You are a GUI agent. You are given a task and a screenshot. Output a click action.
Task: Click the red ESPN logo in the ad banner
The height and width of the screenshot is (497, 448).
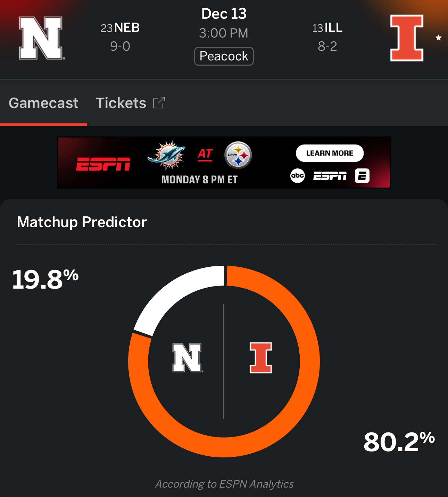[103, 164]
